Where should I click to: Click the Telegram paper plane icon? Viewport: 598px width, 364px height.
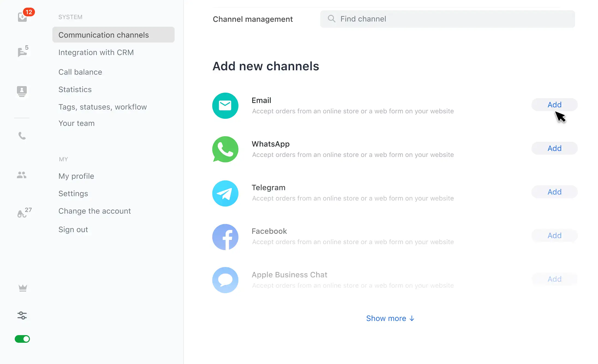[225, 193]
